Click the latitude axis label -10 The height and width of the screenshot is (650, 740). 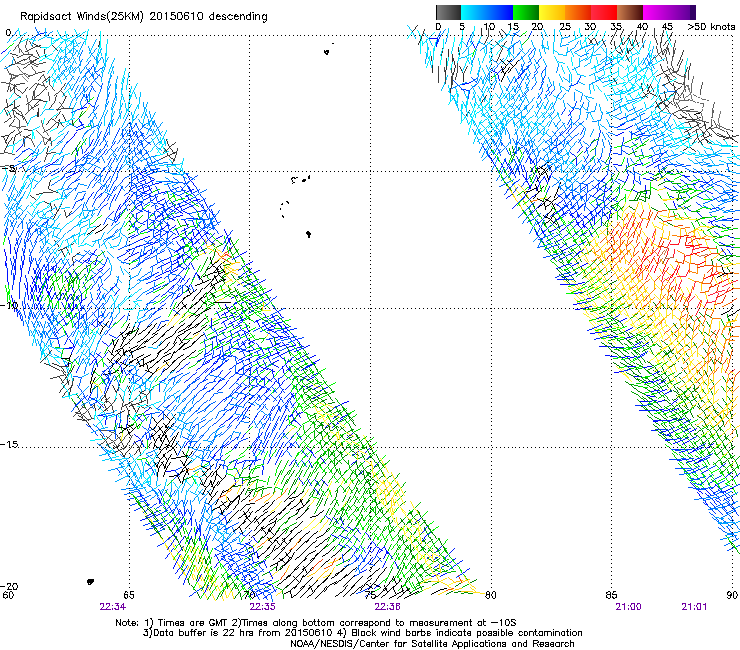(9, 306)
